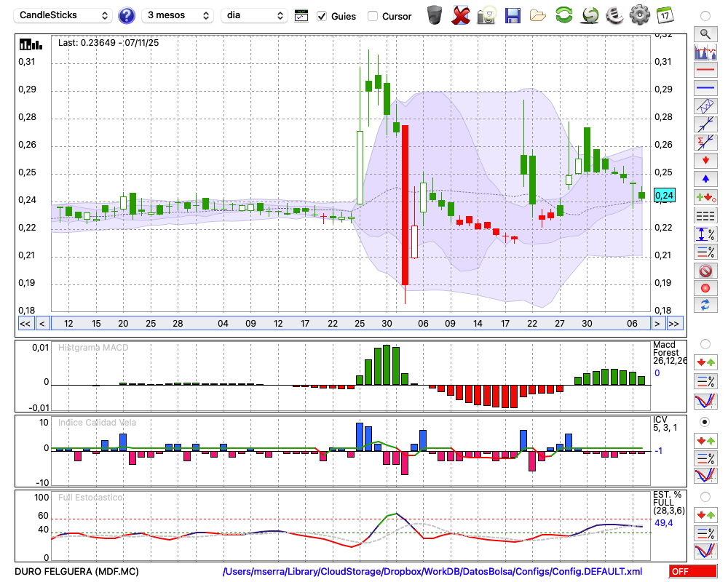Select the parallel channel drawing tool
728x582 pixels.
pyautogui.click(x=705, y=106)
